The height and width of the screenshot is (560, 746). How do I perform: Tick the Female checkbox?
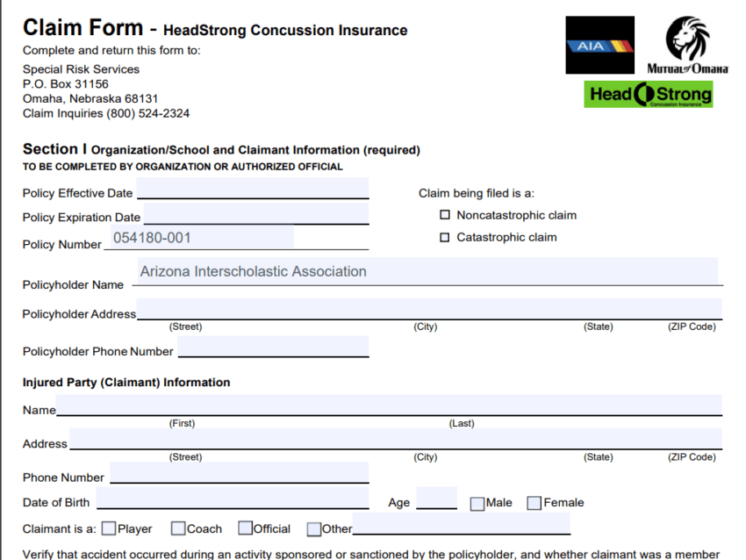(x=534, y=504)
